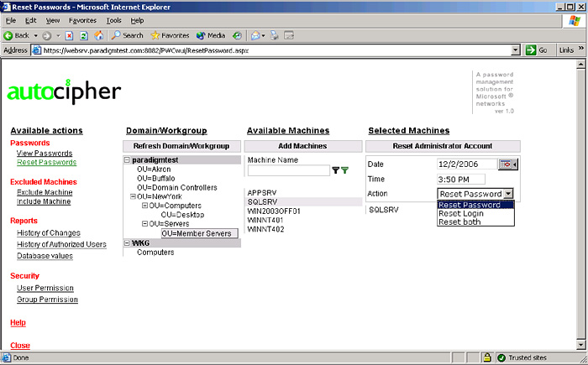Select Reset Login in Action list
This screenshot has width=588, height=365.
(x=475, y=213)
